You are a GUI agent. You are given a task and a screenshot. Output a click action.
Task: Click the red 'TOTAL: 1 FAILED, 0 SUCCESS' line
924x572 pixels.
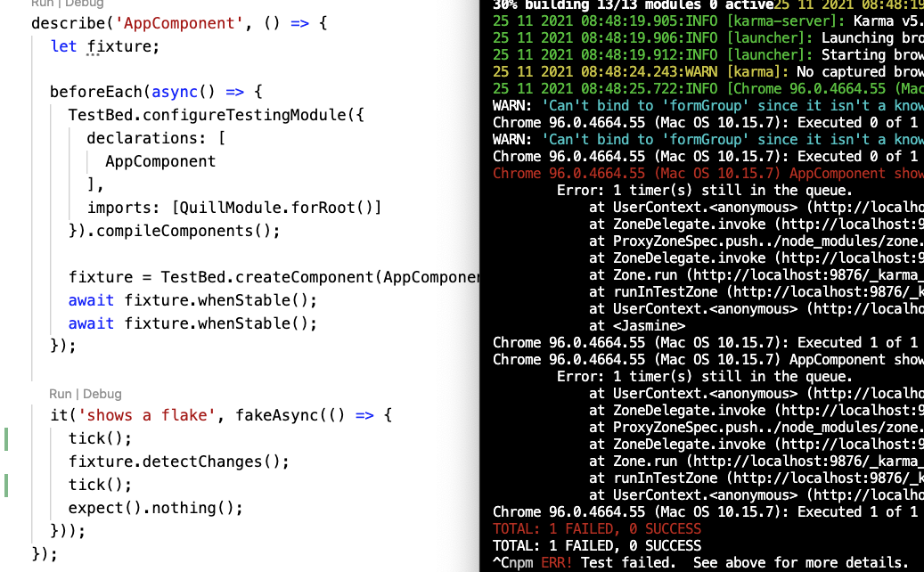(x=597, y=529)
